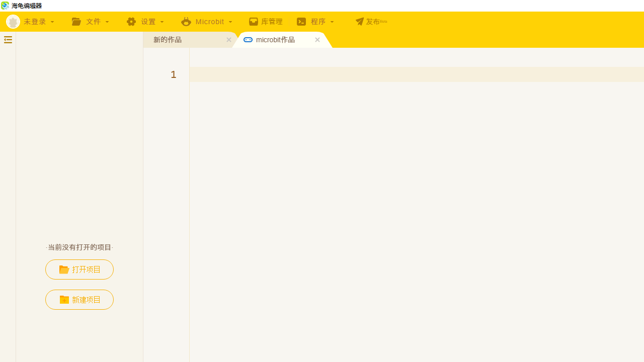Click the Microbit toolbar icon
The width and height of the screenshot is (644, 362).
[186, 22]
